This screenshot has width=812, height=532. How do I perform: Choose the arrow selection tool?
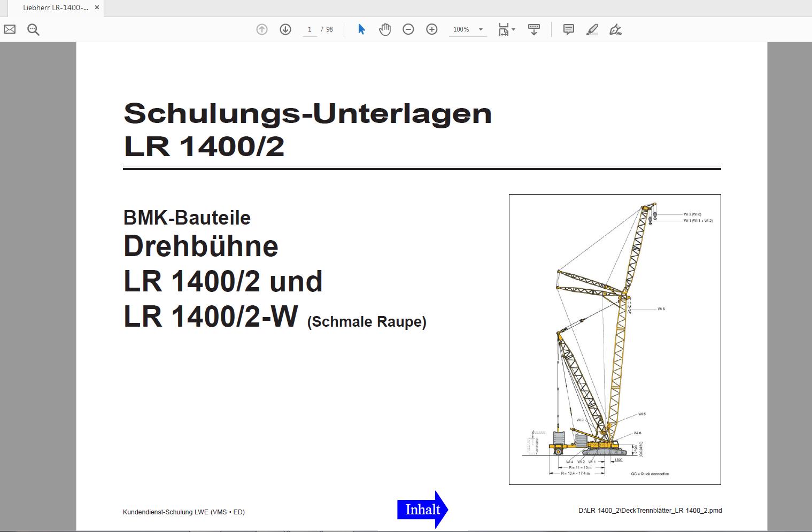[x=362, y=29]
